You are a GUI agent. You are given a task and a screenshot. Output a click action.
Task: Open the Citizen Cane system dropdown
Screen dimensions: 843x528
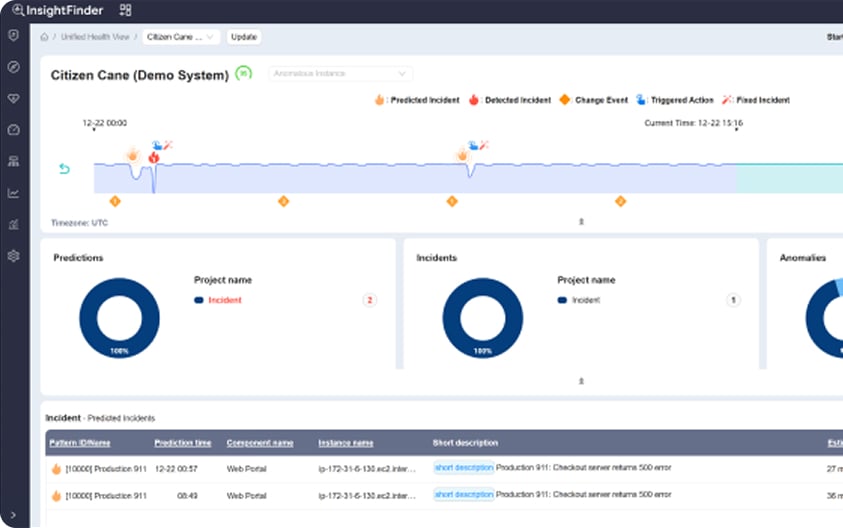[181, 37]
